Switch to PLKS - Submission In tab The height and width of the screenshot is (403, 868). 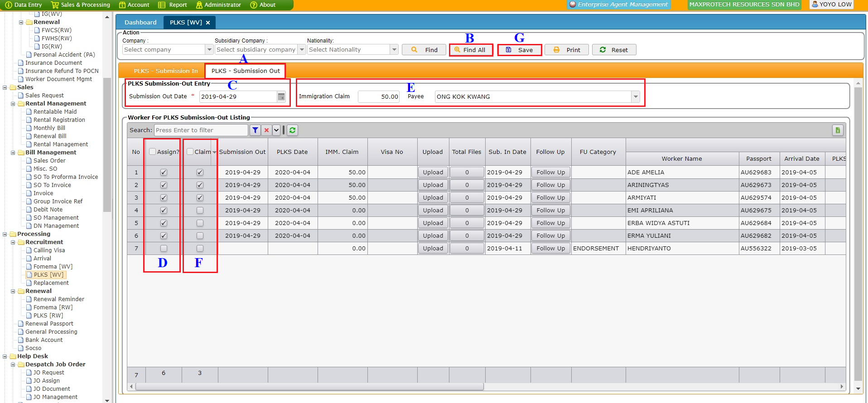click(x=165, y=71)
